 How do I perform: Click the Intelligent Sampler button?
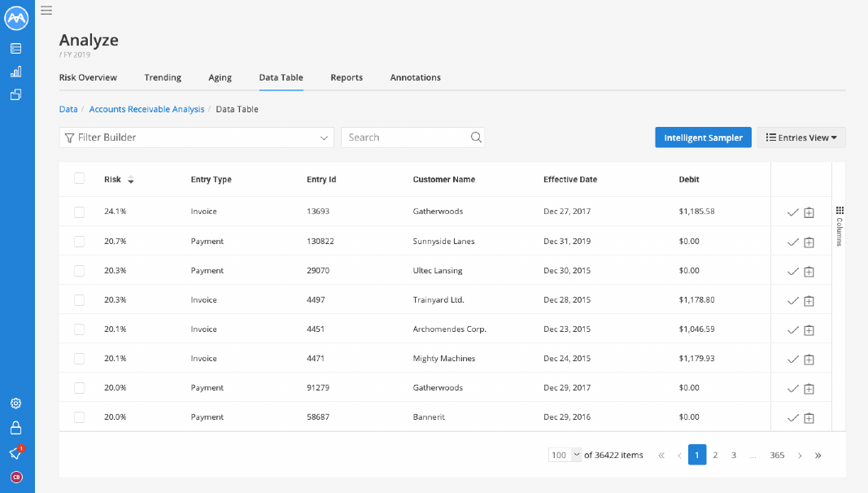(x=703, y=137)
